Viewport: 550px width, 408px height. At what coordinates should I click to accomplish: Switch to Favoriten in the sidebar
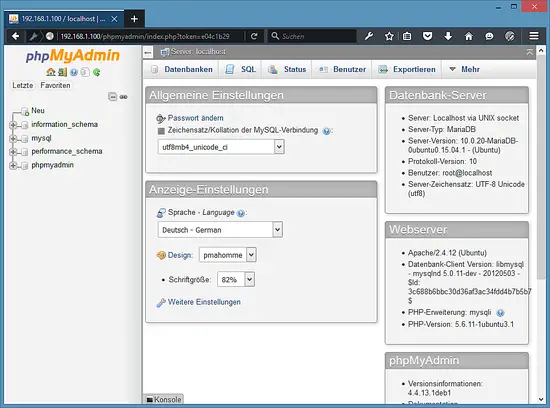(55, 85)
